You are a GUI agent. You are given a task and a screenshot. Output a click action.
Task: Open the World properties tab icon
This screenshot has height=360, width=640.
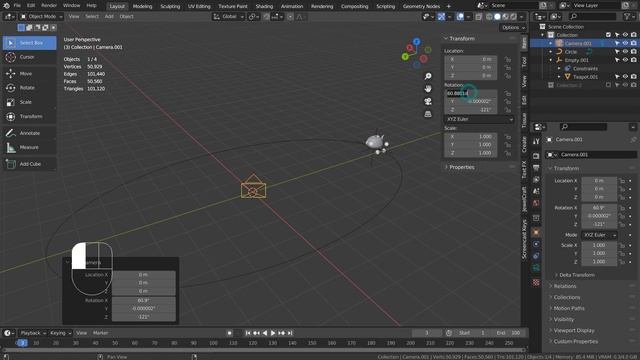point(536,203)
